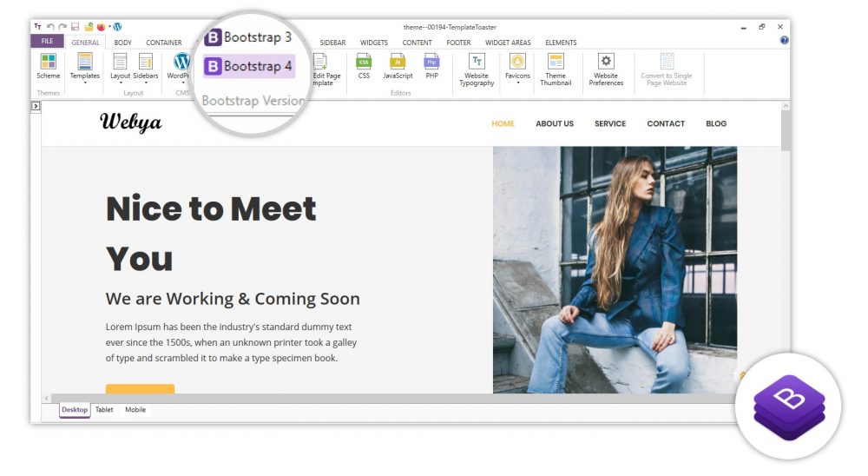The height and width of the screenshot is (476, 868).
Task: Select Bootstrap 3 version option
Action: pos(249,37)
